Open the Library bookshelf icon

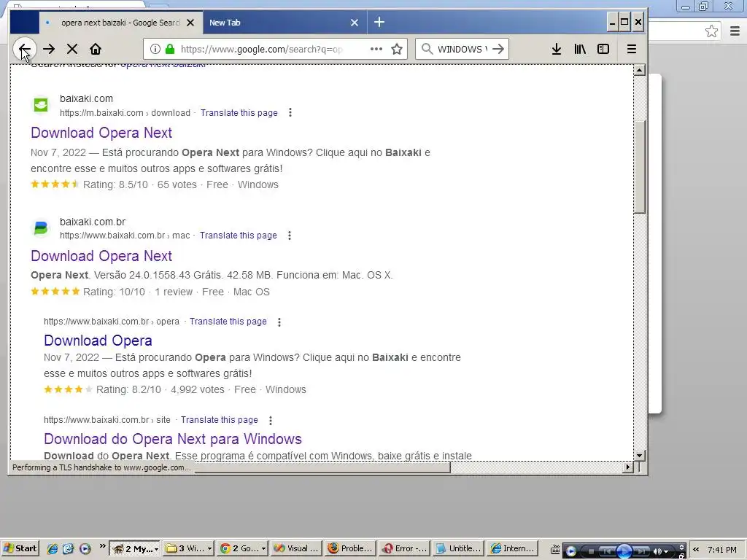[580, 49]
